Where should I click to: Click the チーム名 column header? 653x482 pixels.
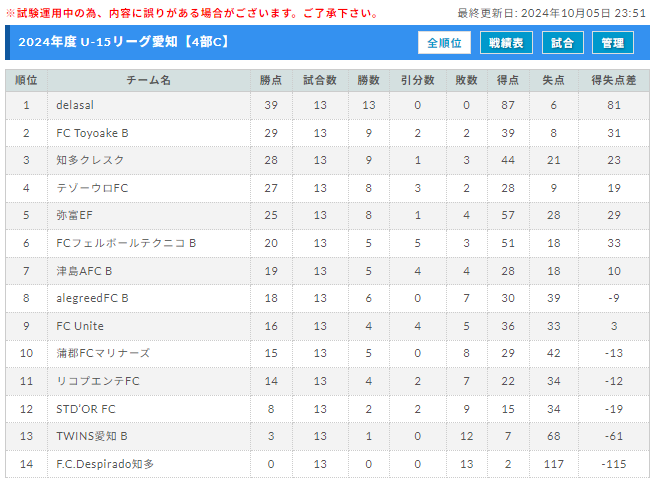pyautogui.click(x=149, y=80)
